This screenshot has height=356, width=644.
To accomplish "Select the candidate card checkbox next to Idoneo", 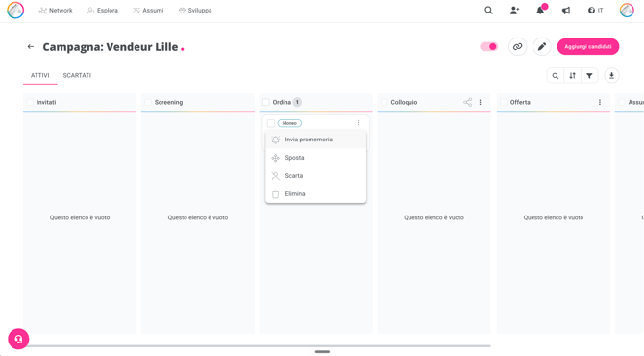I will (x=271, y=123).
